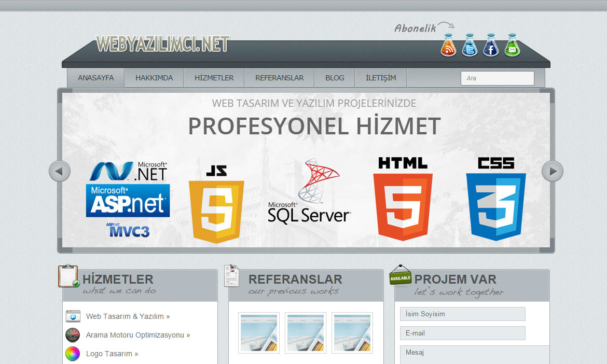
Task: Click the first reference thumbnail
Action: (x=258, y=333)
